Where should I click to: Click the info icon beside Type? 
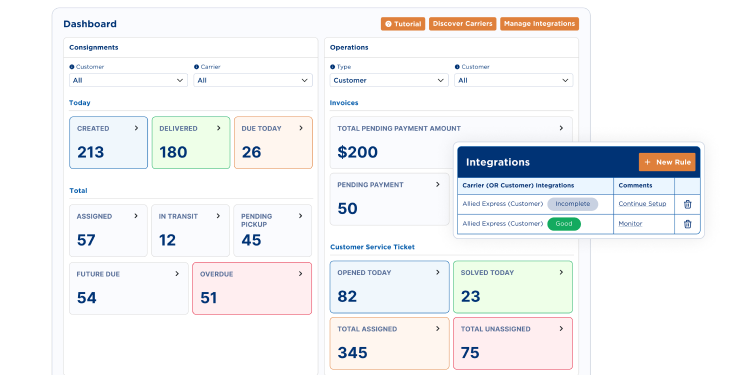coord(333,67)
